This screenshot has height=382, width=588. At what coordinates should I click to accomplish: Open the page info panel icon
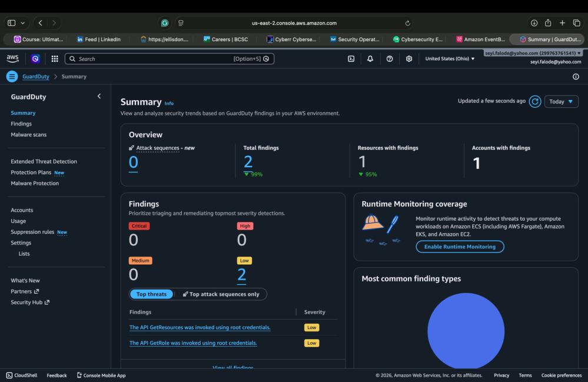[576, 77]
